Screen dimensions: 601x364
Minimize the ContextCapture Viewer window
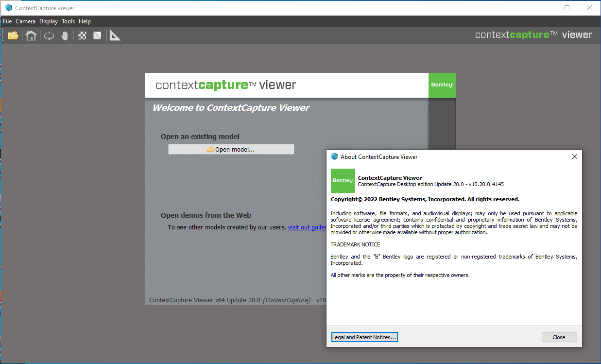pos(545,8)
